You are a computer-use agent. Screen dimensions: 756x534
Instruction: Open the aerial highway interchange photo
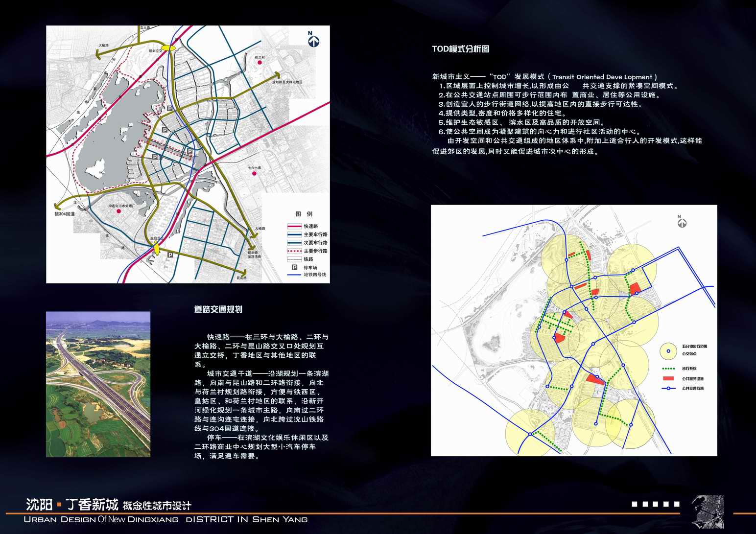pyautogui.click(x=98, y=384)
